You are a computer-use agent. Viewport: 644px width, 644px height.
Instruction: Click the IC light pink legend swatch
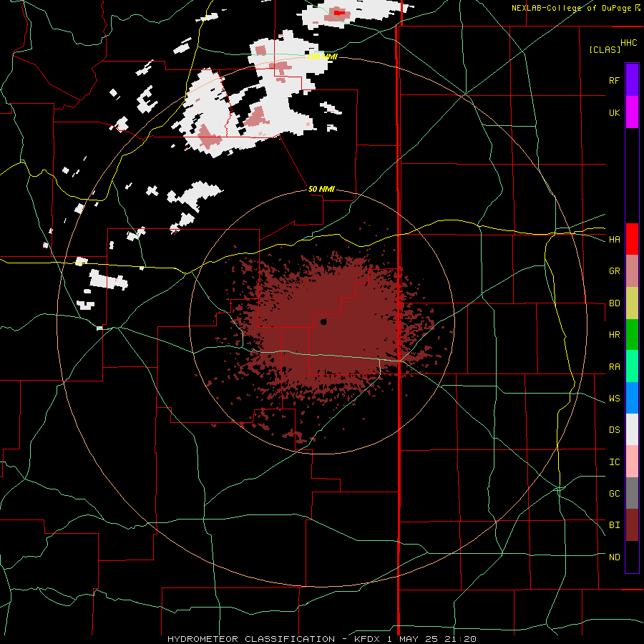632,462
